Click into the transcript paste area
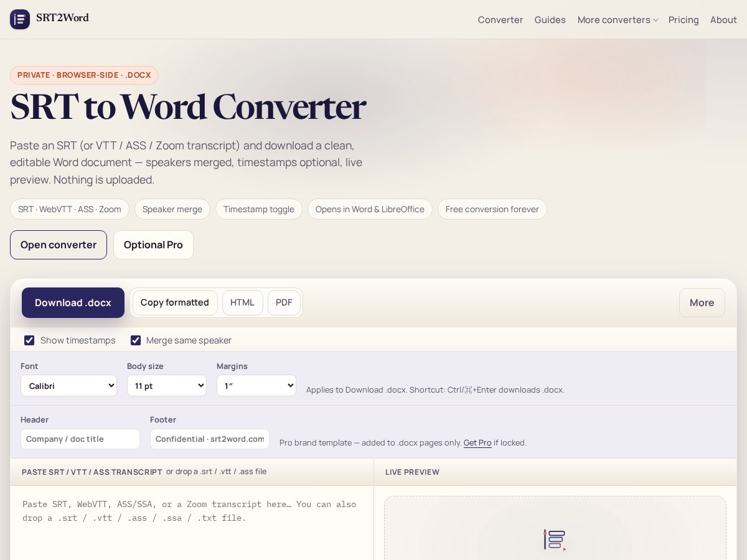Image resolution: width=747 pixels, height=560 pixels. (192, 523)
